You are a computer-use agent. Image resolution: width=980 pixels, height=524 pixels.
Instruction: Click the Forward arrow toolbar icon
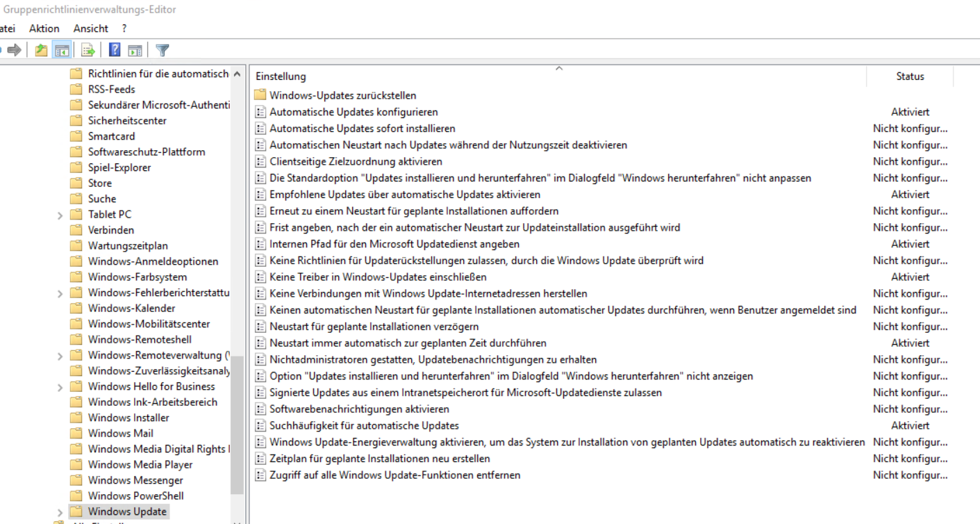coord(14,50)
